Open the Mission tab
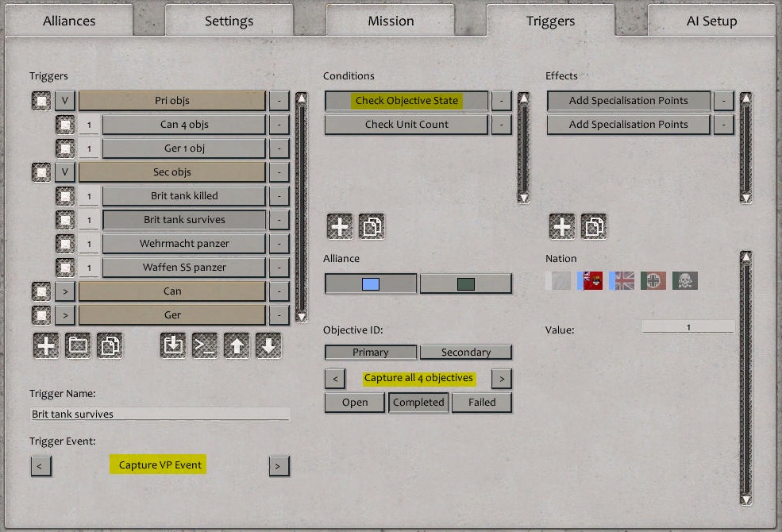782x532 pixels. 391,21
